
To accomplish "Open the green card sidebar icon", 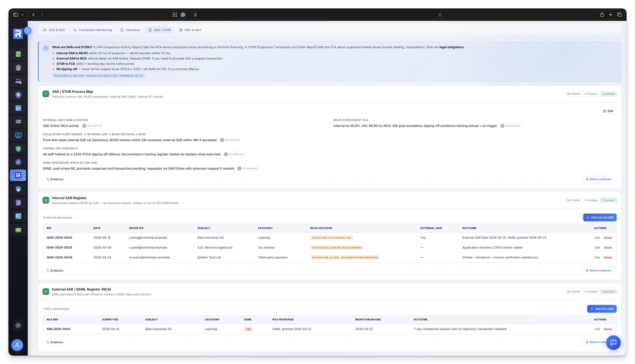I will [x=18, y=230].
